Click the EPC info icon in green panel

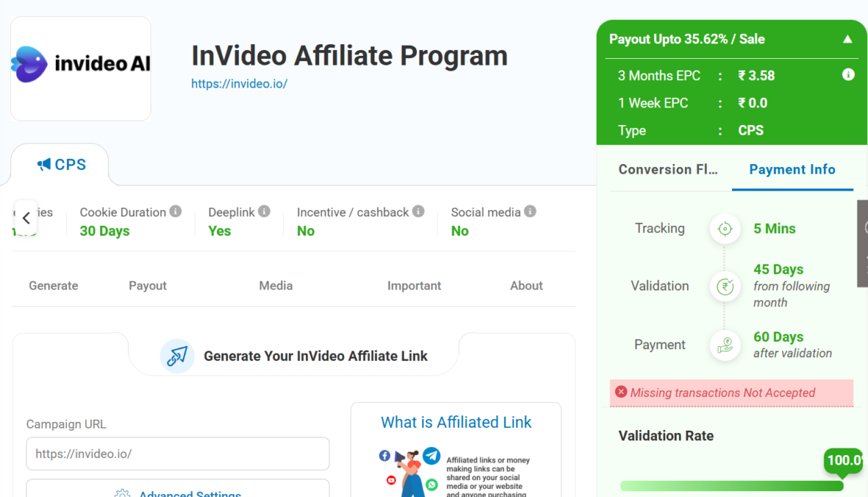(x=848, y=75)
